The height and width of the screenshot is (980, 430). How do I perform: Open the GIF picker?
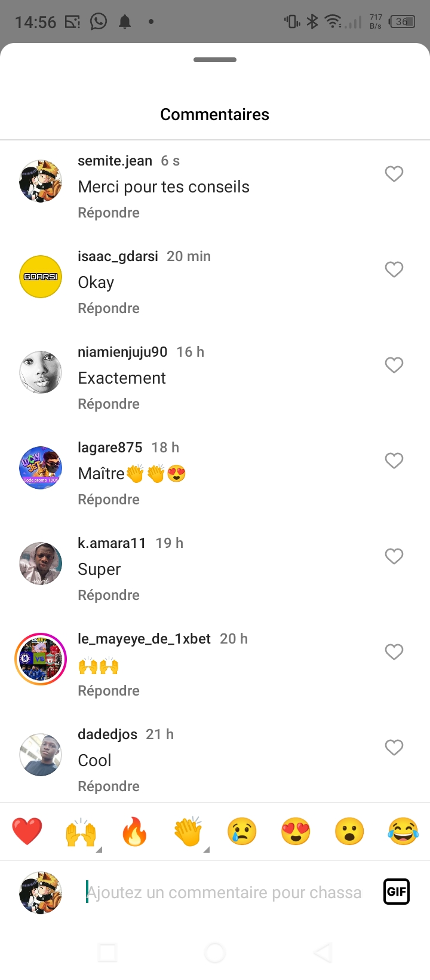click(397, 892)
